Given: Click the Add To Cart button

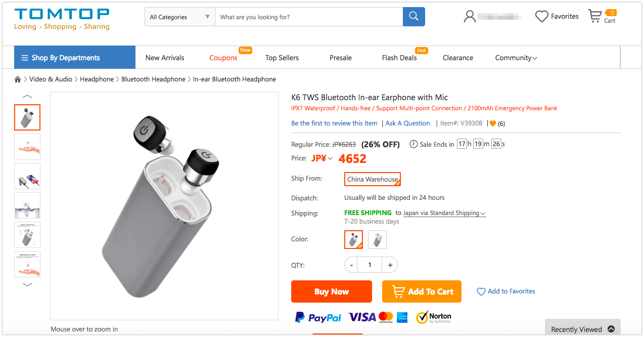Looking at the screenshot, I should click(x=422, y=291).
